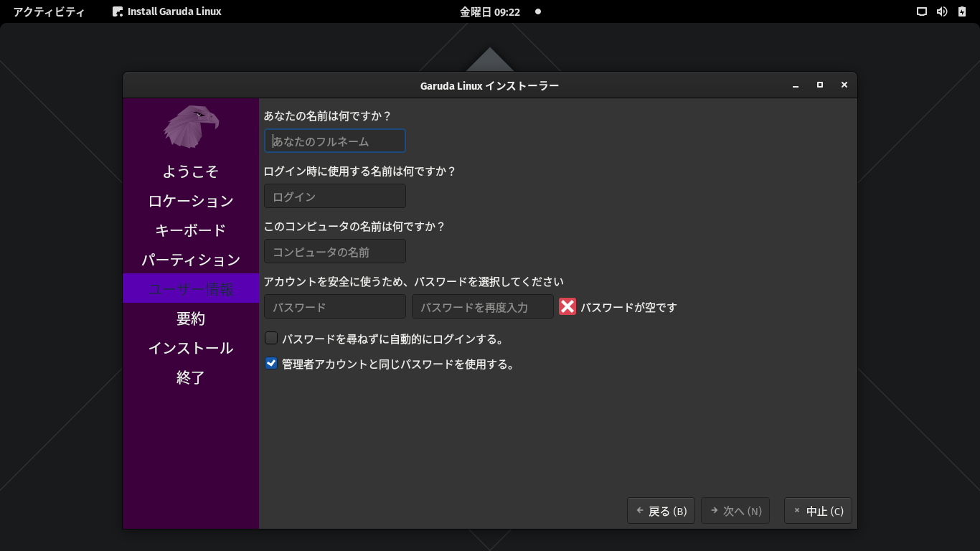Image resolution: width=980 pixels, height=551 pixels.
Task: Minimize the Garuda Linux installer window
Action: click(x=796, y=85)
